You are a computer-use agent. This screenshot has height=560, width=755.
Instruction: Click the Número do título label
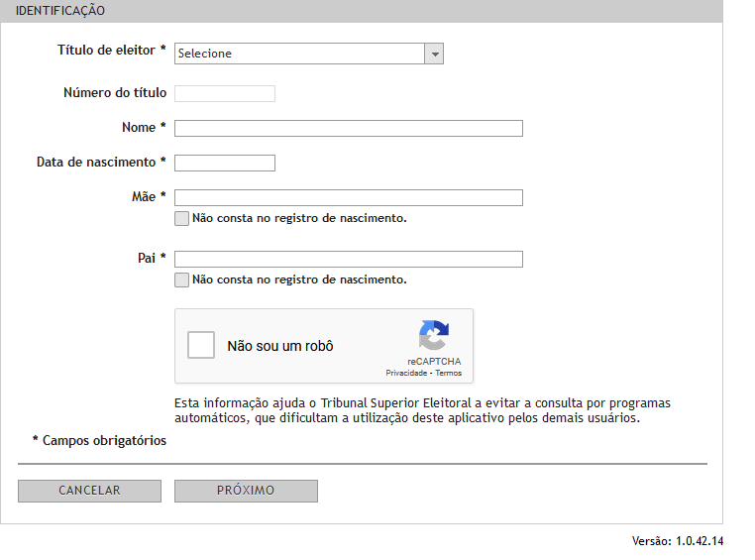pos(115,92)
